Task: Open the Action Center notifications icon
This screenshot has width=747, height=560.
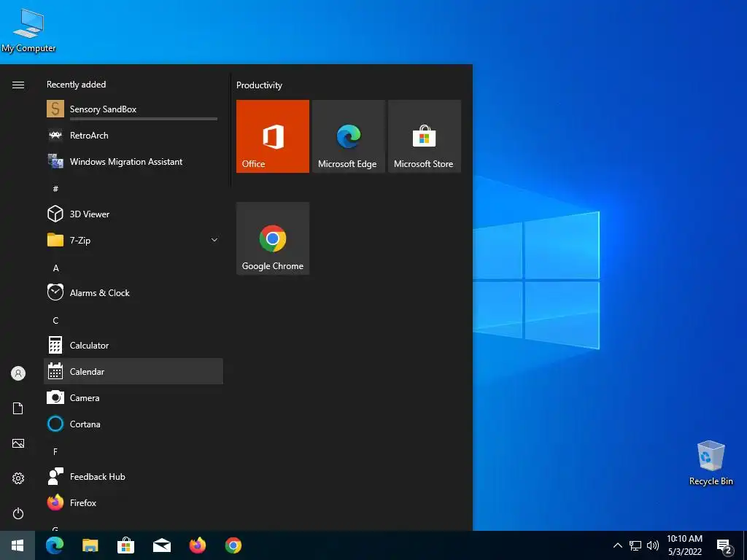Action: point(724,546)
